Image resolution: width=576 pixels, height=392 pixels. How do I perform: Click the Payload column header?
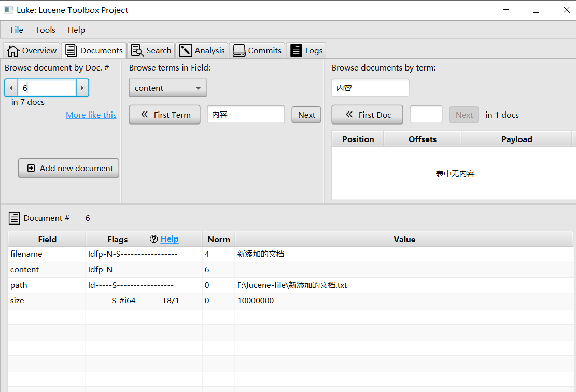(x=516, y=139)
